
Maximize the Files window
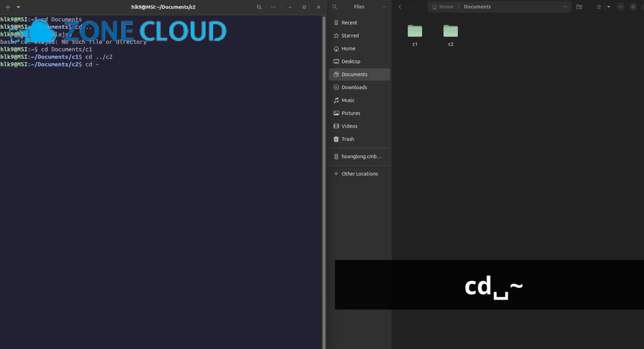pos(633,7)
